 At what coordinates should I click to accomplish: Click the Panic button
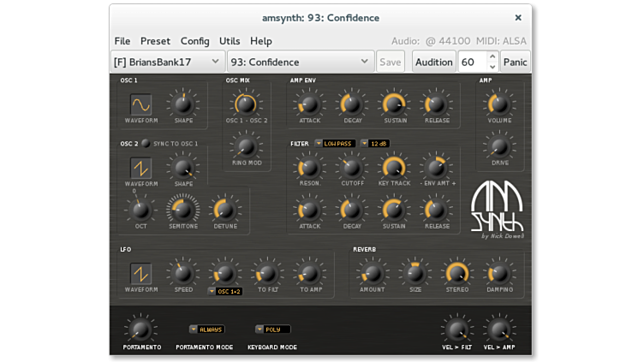pos(515,62)
